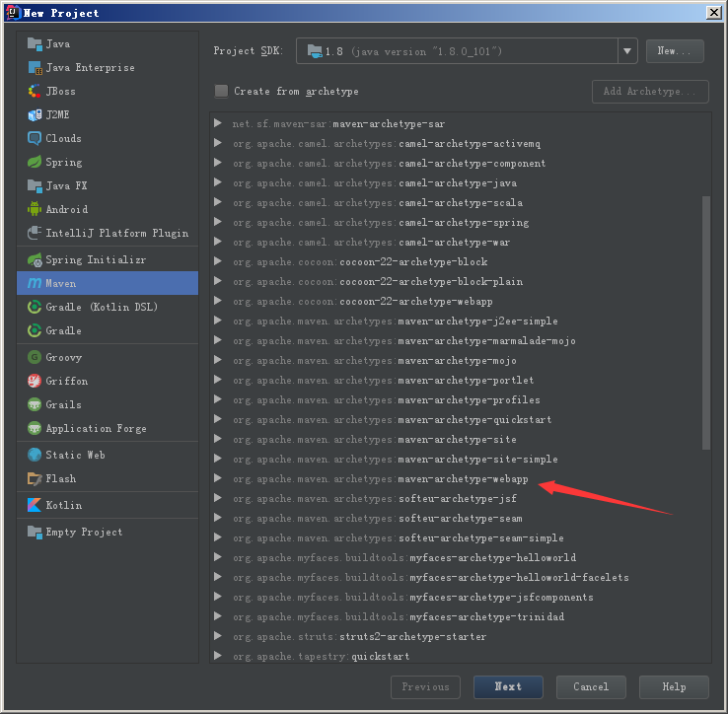Select camel-archetype-spring row
This screenshot has height=714, width=728.
click(x=460, y=222)
